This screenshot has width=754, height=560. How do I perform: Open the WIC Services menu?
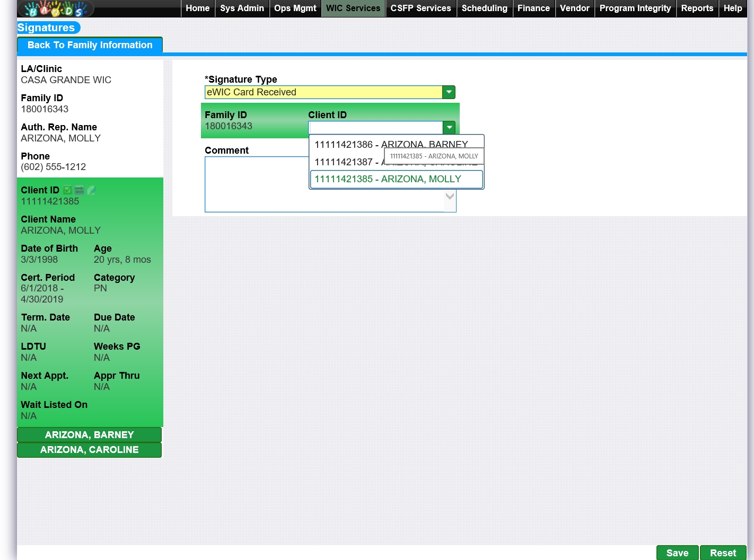(353, 8)
